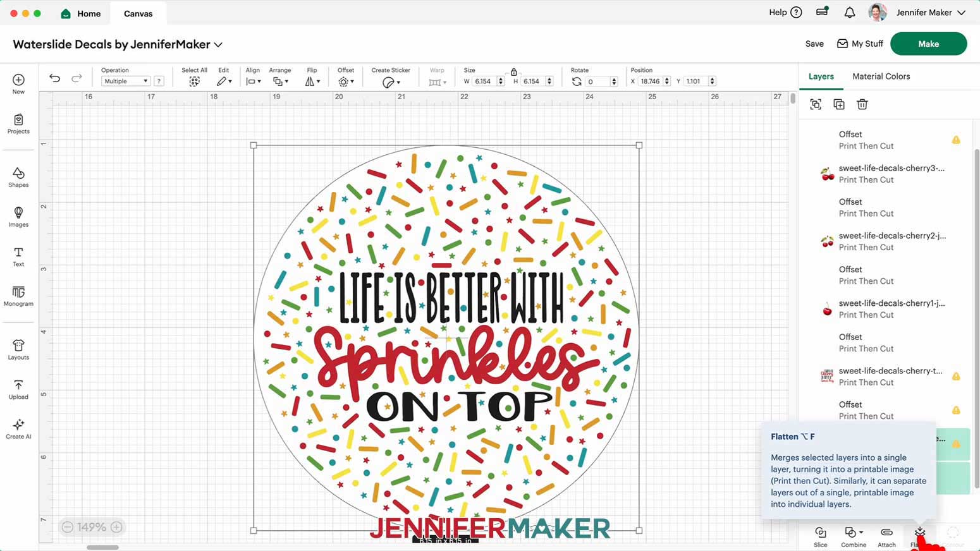The image size is (980, 551).
Task: Expand the project title dropdown
Action: point(218,45)
